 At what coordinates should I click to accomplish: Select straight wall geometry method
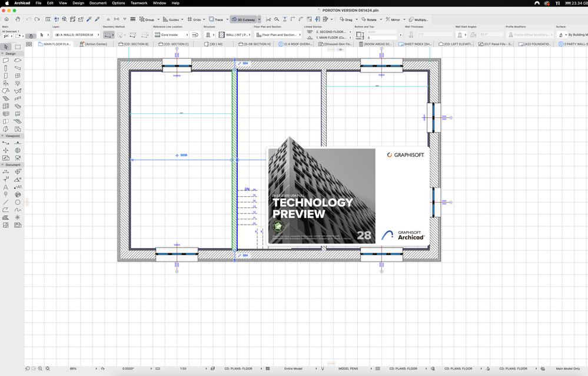click(x=108, y=35)
